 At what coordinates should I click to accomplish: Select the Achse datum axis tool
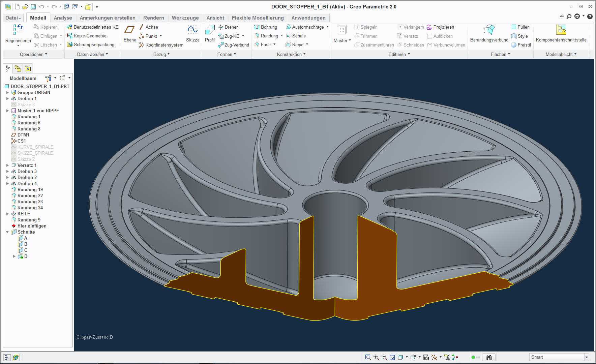tap(148, 27)
